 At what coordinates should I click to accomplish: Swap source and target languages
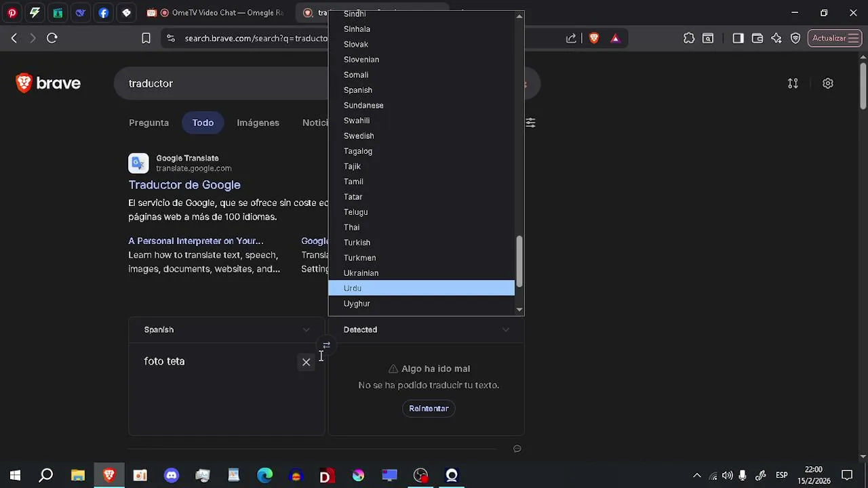pyautogui.click(x=326, y=346)
